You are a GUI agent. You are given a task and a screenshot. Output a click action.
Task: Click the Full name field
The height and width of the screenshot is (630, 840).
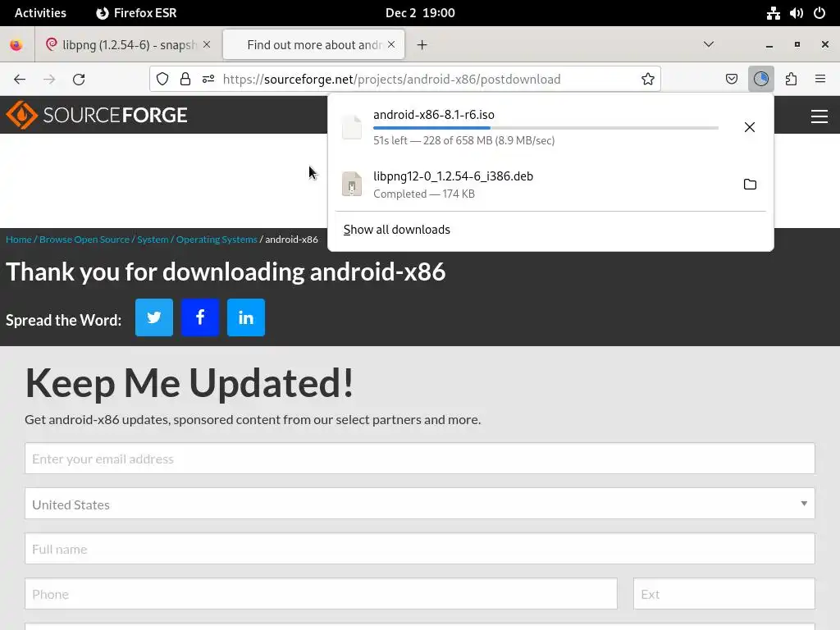coord(419,549)
